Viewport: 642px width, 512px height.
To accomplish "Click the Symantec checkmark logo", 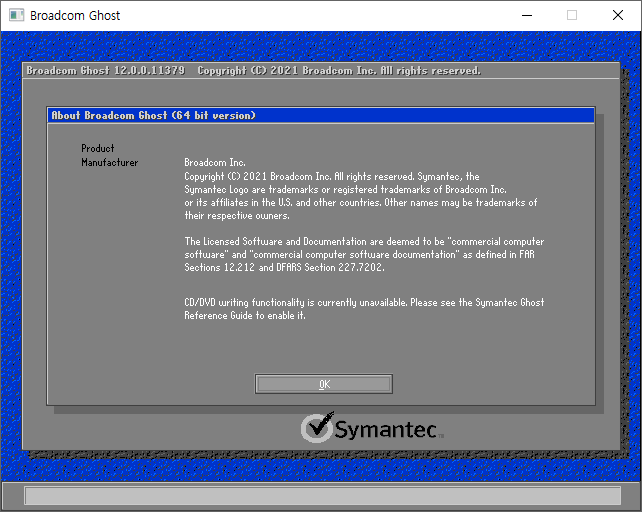I will pyautogui.click(x=318, y=428).
